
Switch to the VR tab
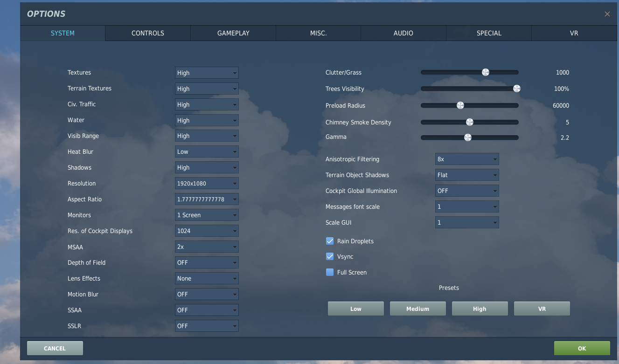pos(574,33)
